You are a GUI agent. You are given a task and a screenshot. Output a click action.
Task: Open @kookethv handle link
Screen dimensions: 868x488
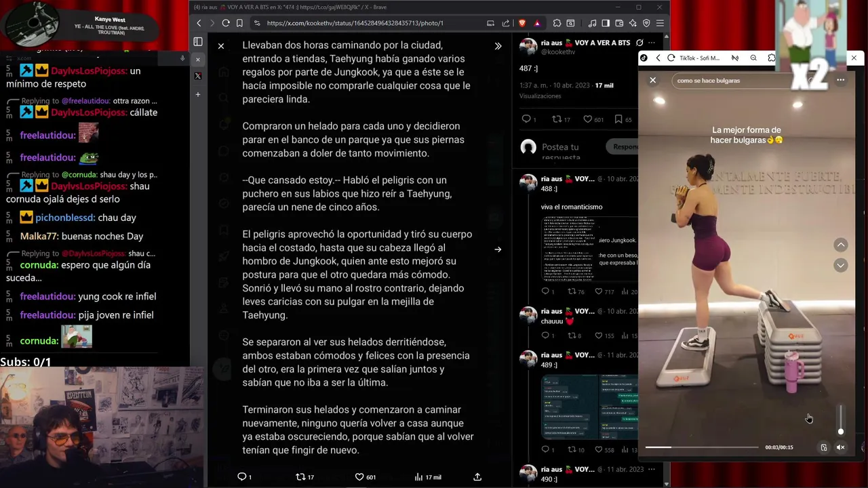click(x=557, y=52)
